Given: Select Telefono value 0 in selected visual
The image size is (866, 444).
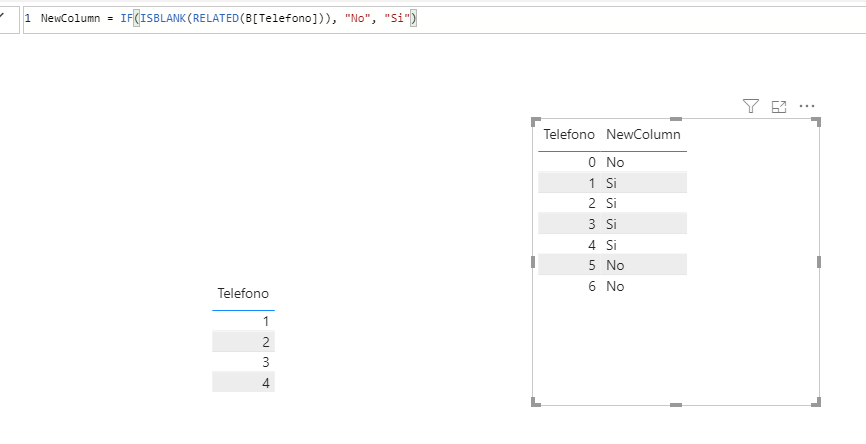Looking at the screenshot, I should pos(592,162).
